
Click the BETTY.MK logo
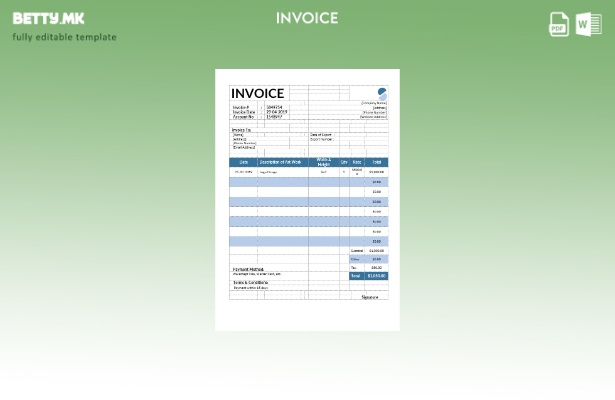coord(49,18)
